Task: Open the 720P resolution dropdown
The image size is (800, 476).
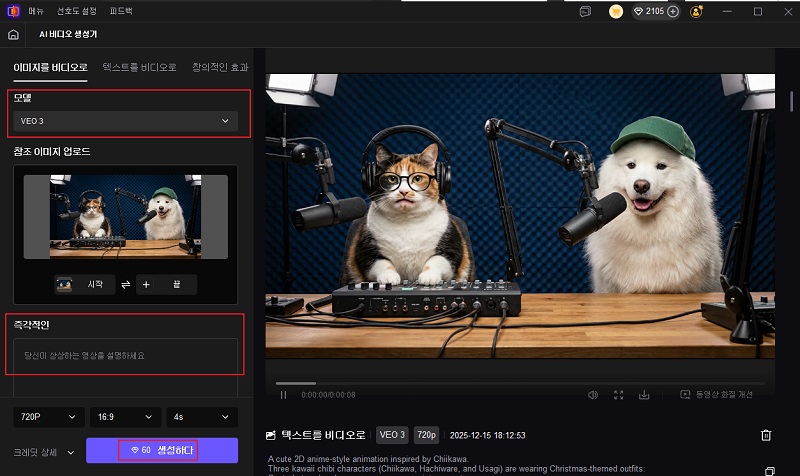Action: (48, 417)
